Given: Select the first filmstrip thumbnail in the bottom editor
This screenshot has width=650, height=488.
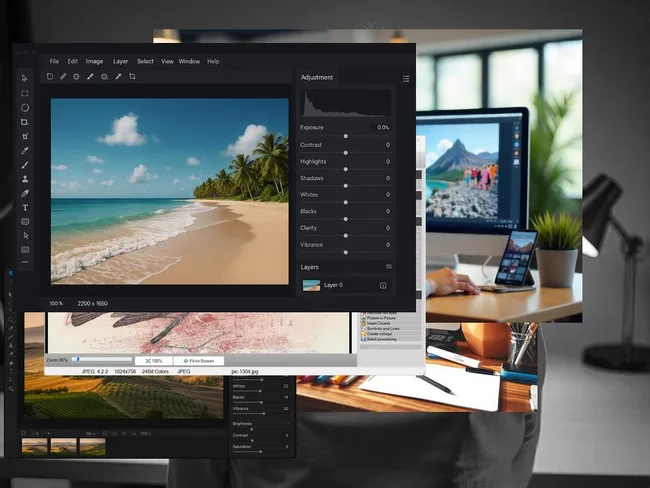Looking at the screenshot, I should (x=34, y=447).
